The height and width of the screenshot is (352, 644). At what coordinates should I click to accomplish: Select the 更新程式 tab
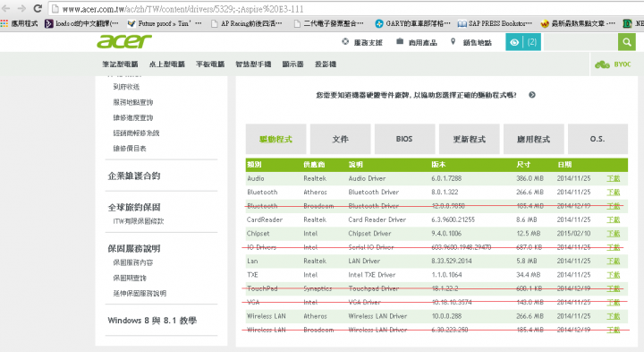point(469,139)
